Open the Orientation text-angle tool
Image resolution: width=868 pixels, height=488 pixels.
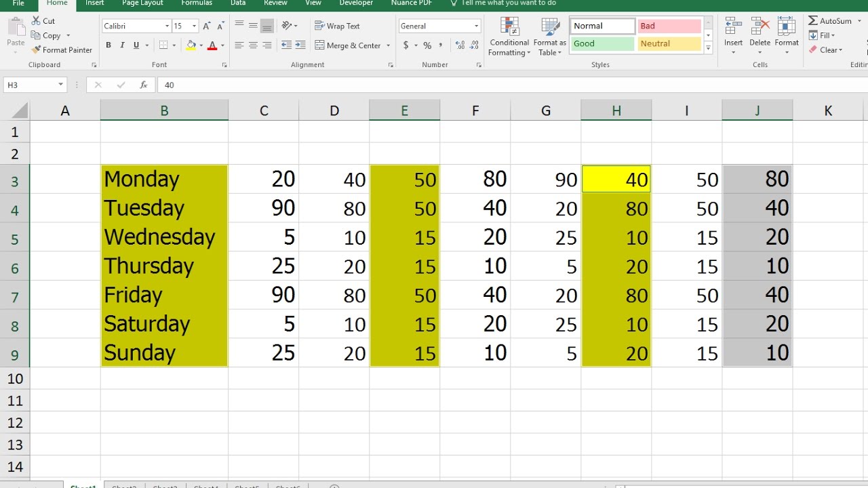tap(287, 26)
